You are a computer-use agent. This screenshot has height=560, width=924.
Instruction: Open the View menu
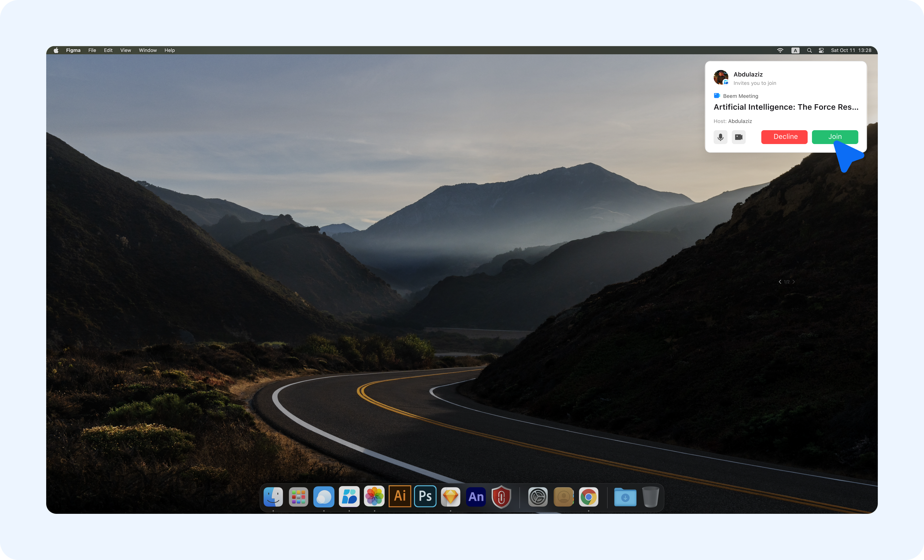click(126, 50)
